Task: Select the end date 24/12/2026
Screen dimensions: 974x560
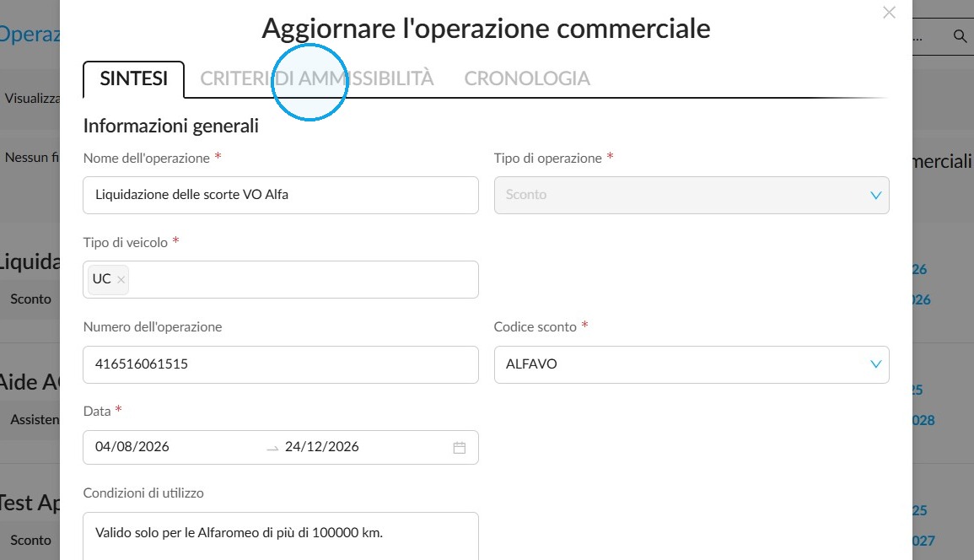Action: coord(322,447)
